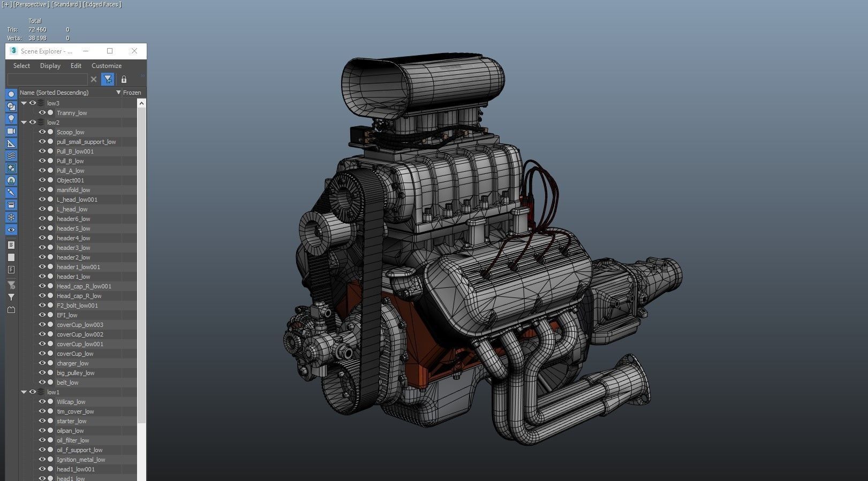The height and width of the screenshot is (481, 868).
Task: Select the header6_low object
Action: 73,219
